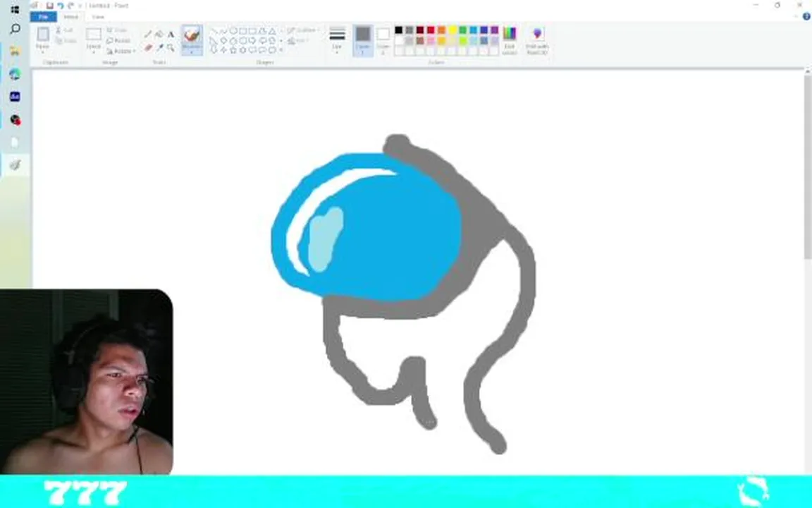
Task: Open the Brushes dropdown arrow
Action: 192,51
